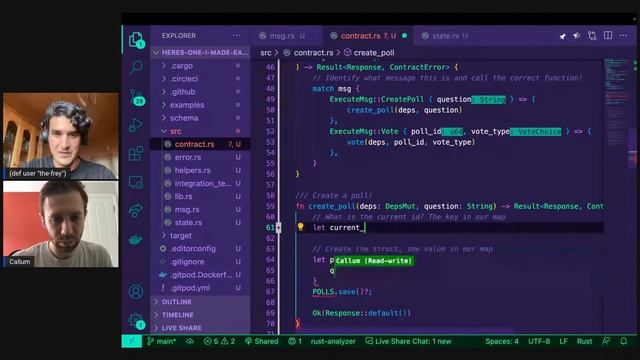Expand the .cargo folder

(200, 66)
